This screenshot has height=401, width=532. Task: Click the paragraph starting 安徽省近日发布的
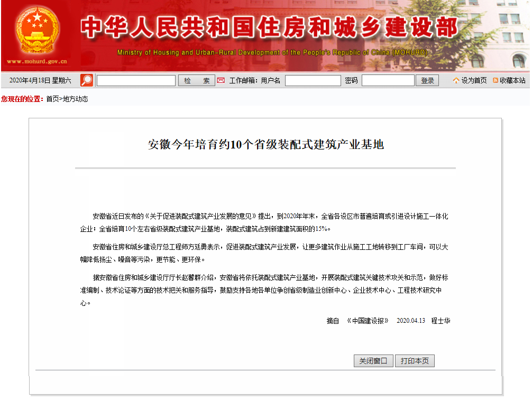(x=264, y=223)
